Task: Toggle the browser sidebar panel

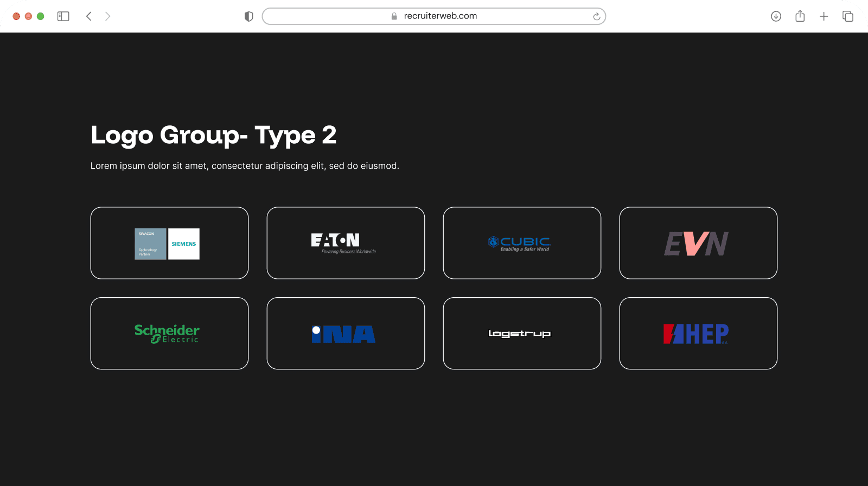Action: pos(63,16)
